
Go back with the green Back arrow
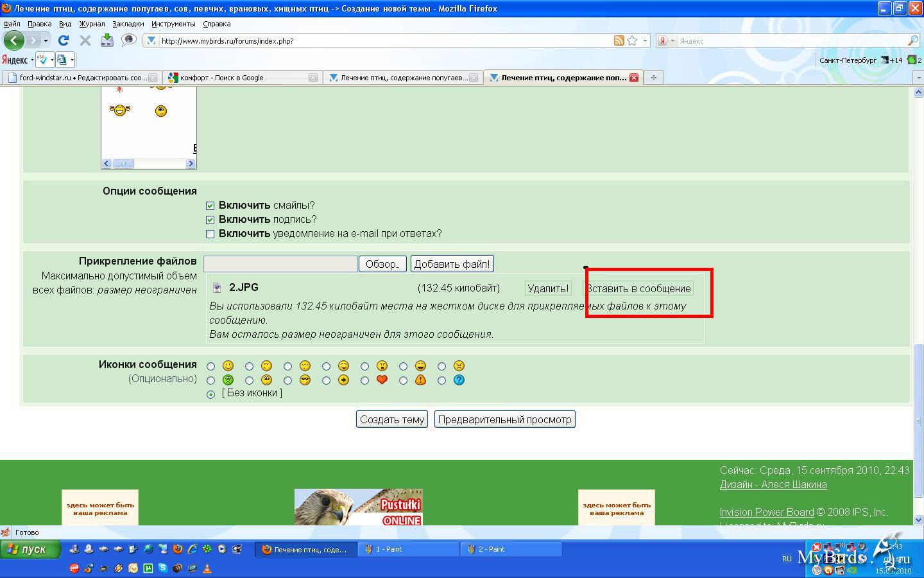click(x=13, y=40)
